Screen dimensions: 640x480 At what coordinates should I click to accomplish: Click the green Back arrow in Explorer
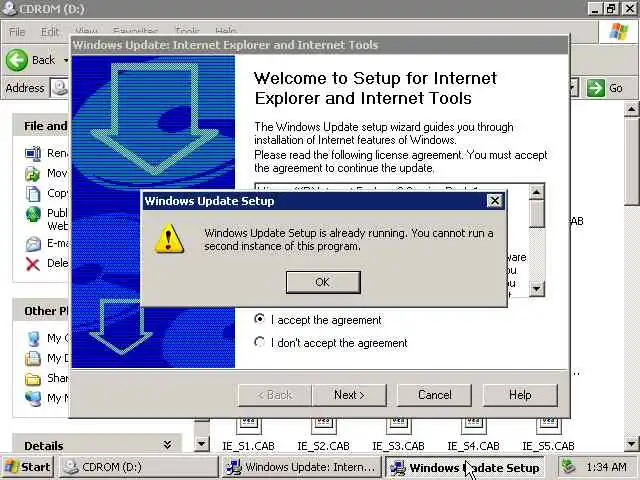click(x=17, y=60)
